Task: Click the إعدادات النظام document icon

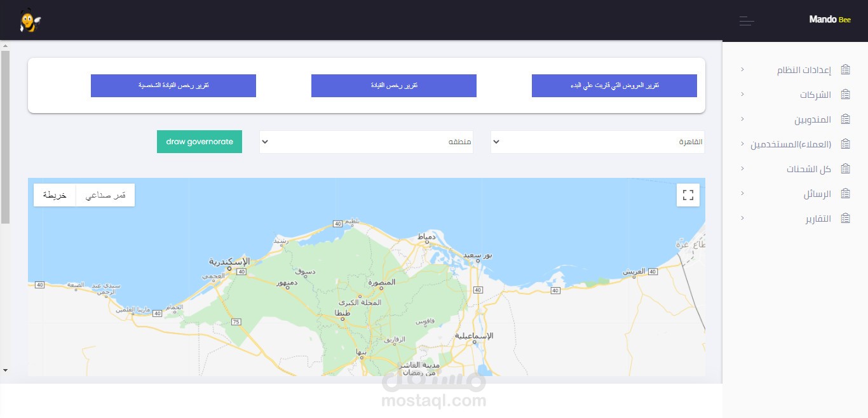Action: coord(845,69)
